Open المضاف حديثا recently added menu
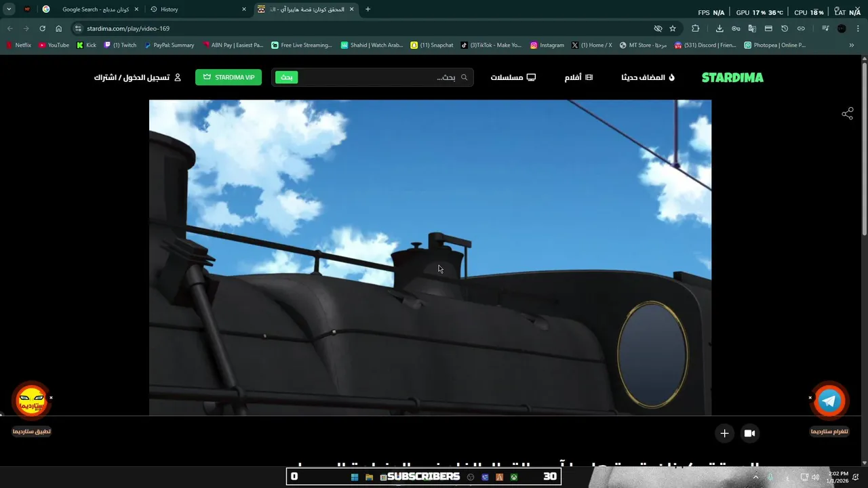The image size is (868, 488). pos(648,77)
